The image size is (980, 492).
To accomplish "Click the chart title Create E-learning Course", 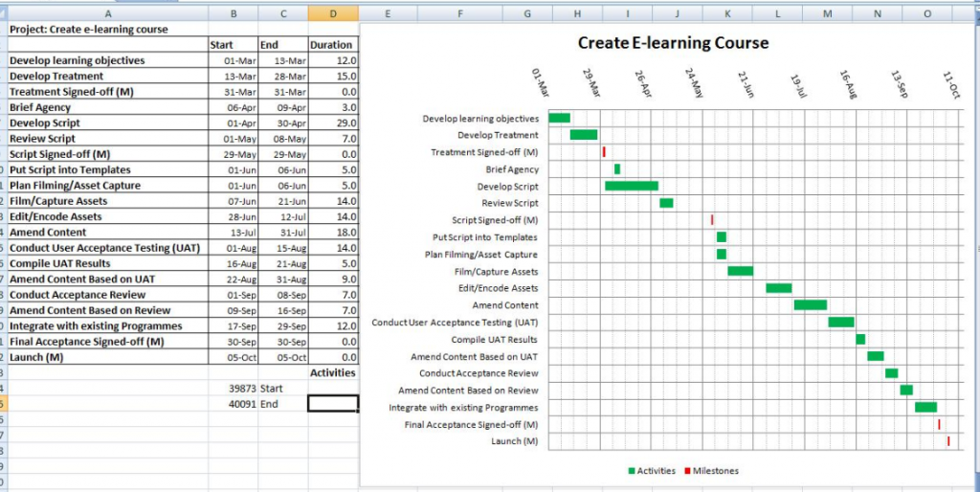I will click(x=673, y=42).
